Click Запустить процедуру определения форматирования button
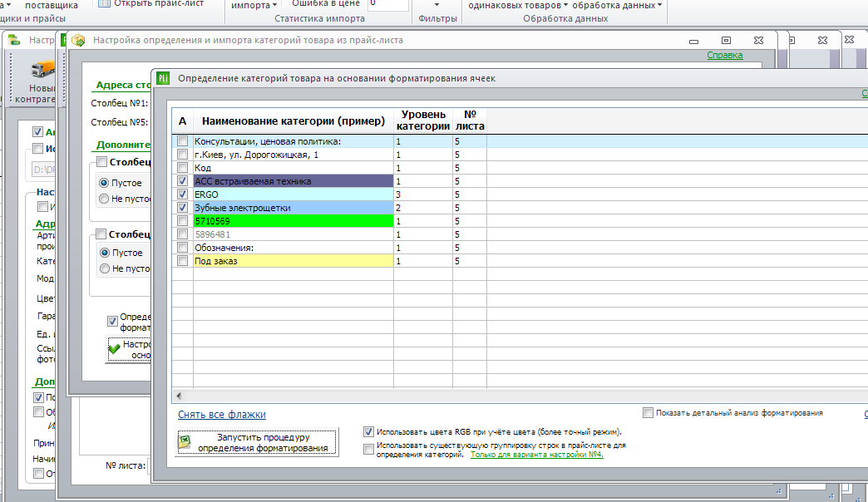 [x=258, y=442]
